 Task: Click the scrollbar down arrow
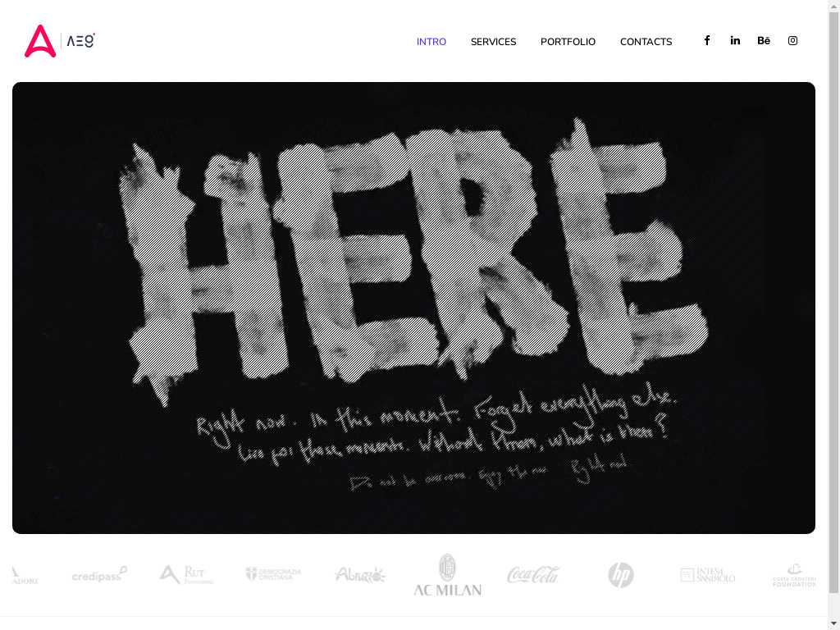[x=834, y=624]
